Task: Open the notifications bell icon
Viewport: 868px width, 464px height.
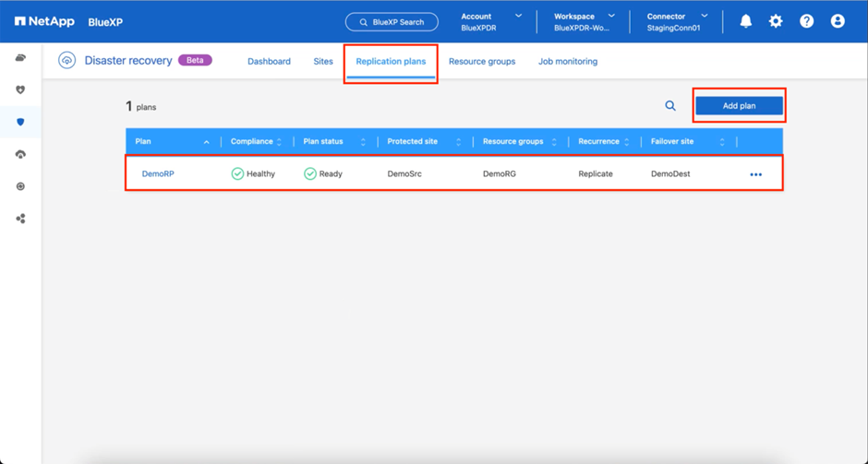Action: [745, 21]
